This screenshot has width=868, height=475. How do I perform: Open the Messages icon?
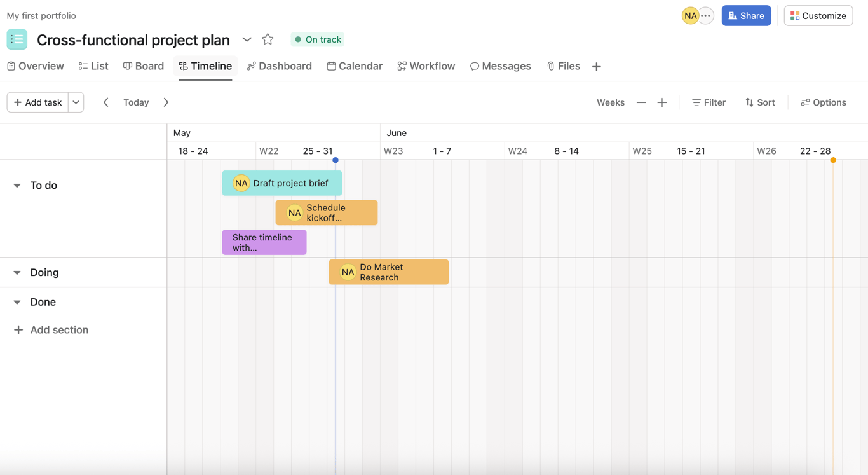(x=474, y=65)
